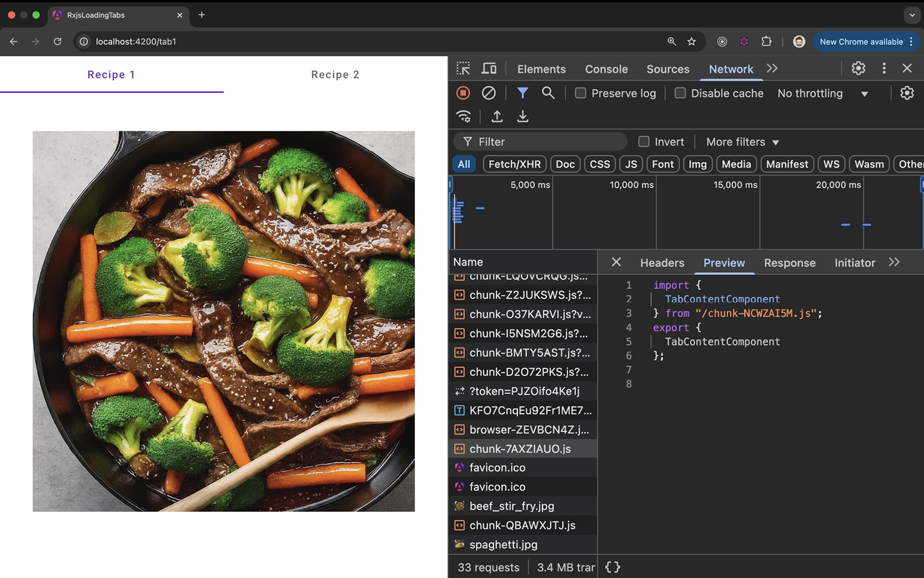This screenshot has width=924, height=578.
Task: Clear the network log
Action: coord(488,93)
